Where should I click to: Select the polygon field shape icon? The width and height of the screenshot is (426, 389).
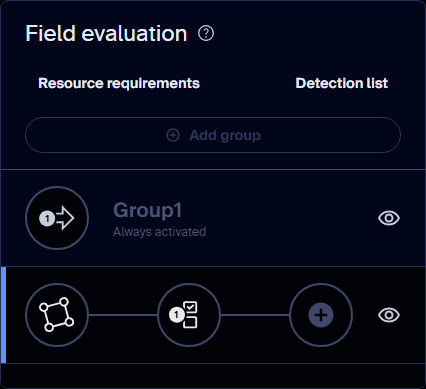(57, 315)
